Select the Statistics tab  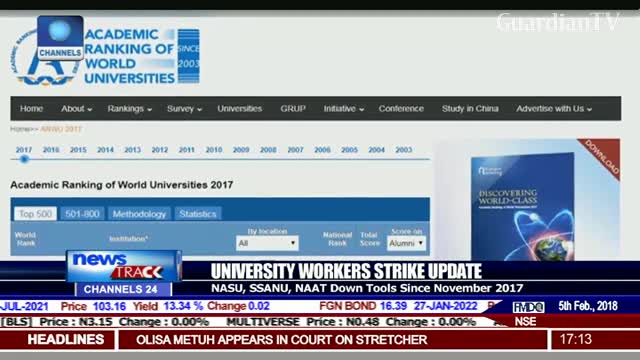pos(198,214)
